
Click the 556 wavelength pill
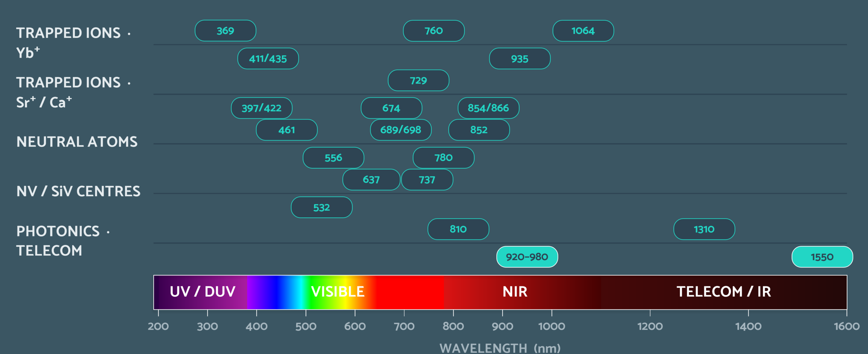[x=334, y=158]
